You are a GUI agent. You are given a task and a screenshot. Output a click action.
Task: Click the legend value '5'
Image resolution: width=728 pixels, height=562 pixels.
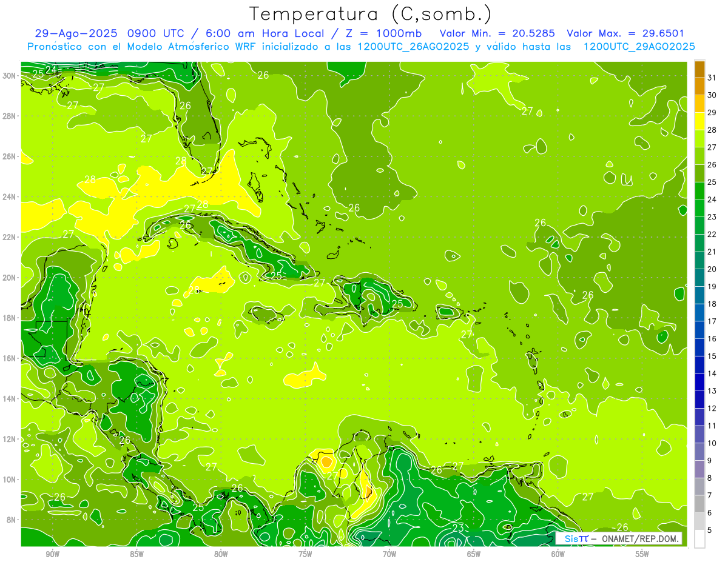pos(710,530)
